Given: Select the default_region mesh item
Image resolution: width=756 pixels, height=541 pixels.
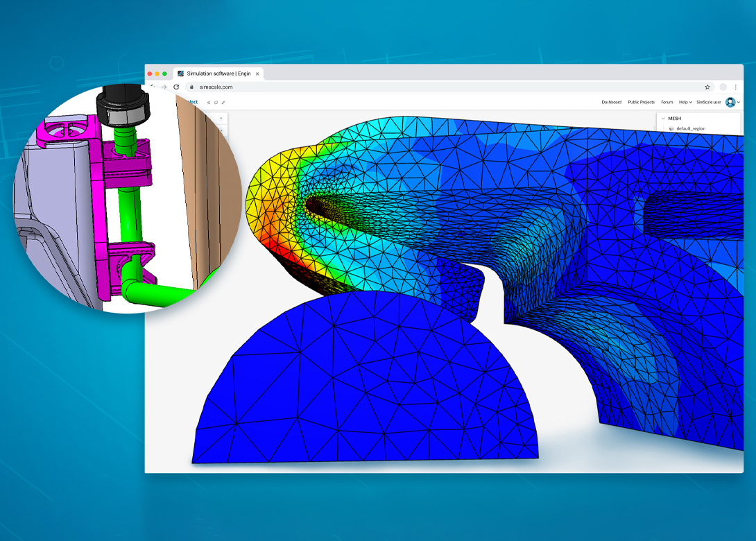Looking at the screenshot, I should click(x=690, y=129).
